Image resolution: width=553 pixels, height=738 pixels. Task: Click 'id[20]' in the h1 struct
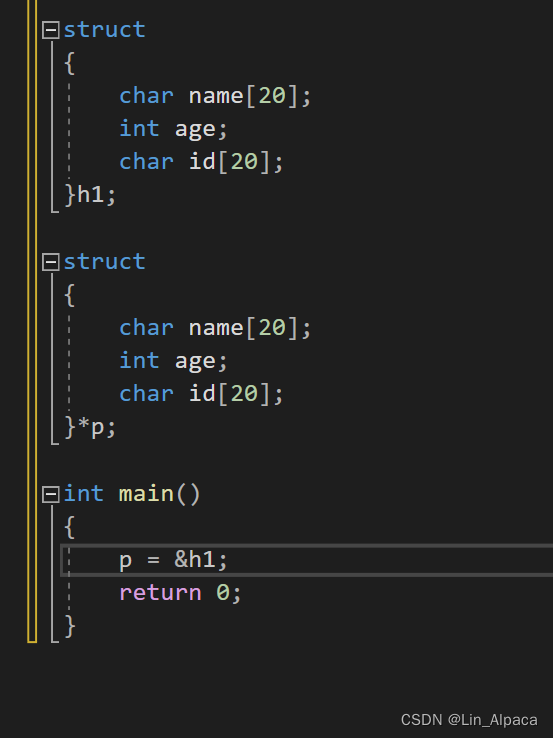pos(229,162)
